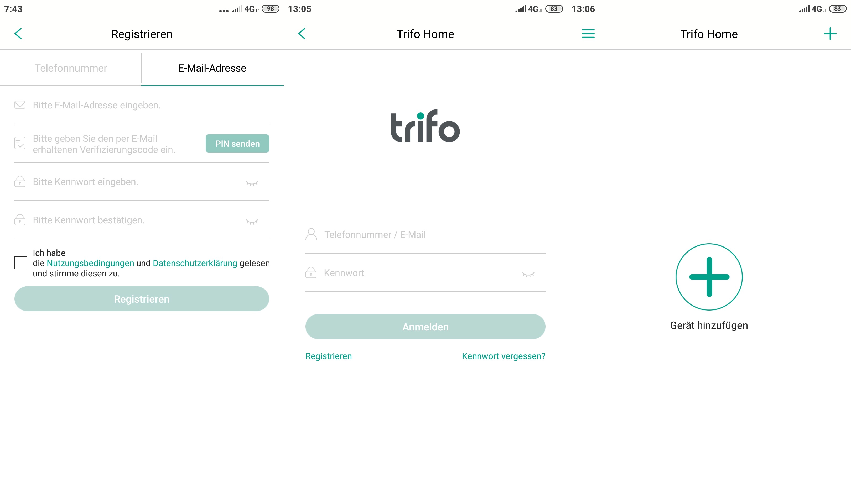Focus the login Kennwort field
The height and width of the screenshot is (504, 851).
tap(425, 273)
